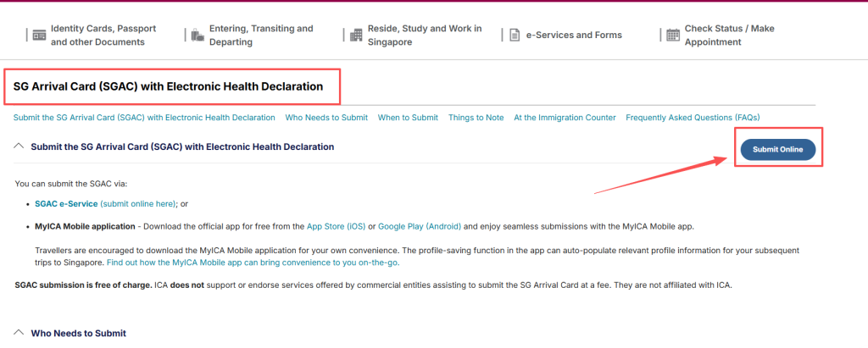Open Identity Cards, Passport and other Documents menu

point(103,36)
